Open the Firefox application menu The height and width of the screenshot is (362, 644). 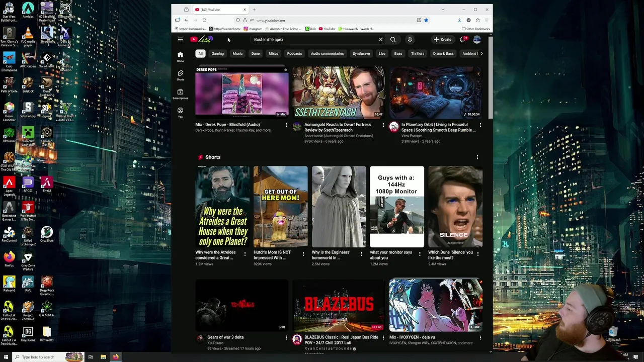tap(487, 20)
